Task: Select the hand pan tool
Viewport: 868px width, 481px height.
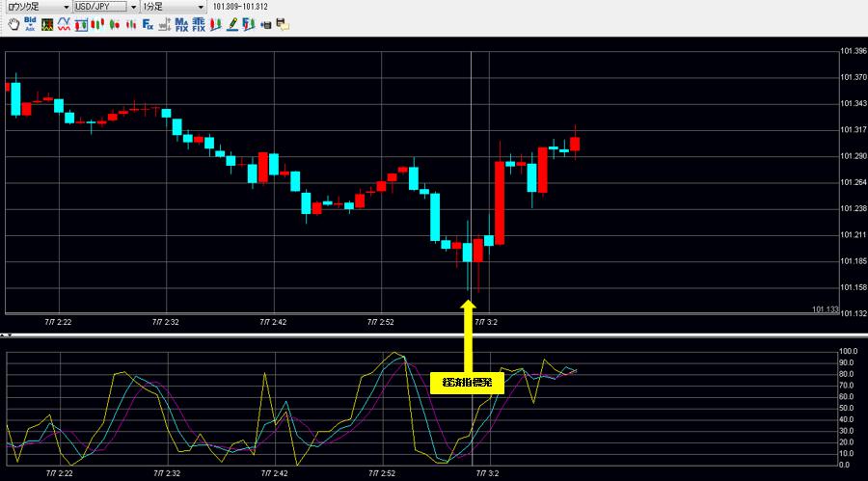Action: [14, 24]
